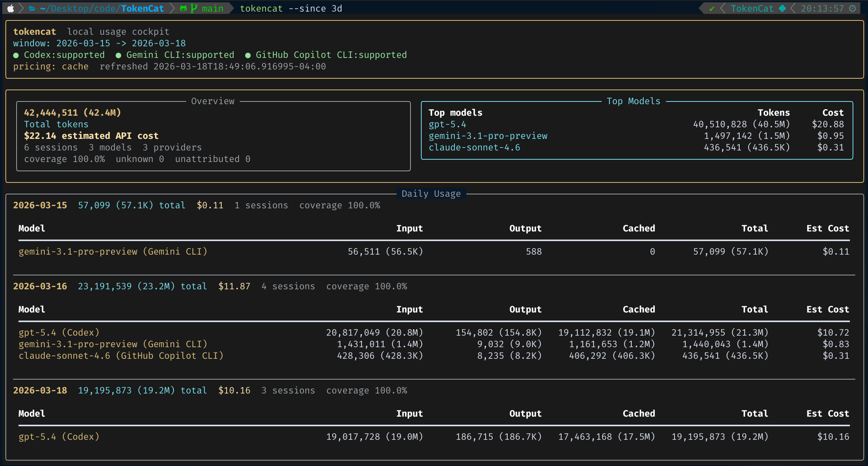Image resolution: width=868 pixels, height=466 pixels.
Task: Click Cached column header in 2026-03-16 table
Action: [639, 309]
